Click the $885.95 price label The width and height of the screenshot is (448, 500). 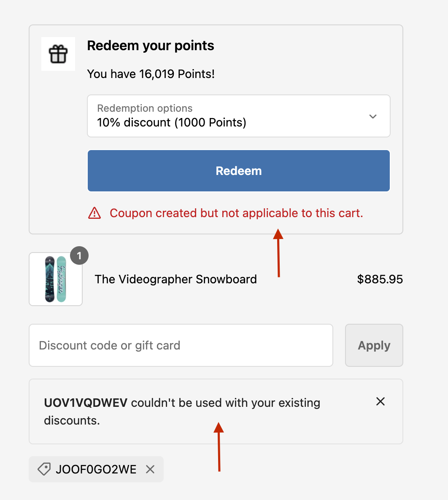point(380,279)
